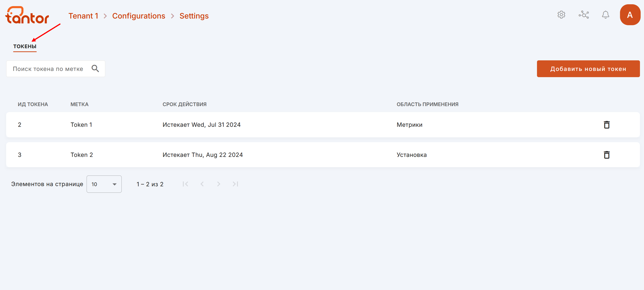Click the 1 – 2 из 2 range label
The height and width of the screenshot is (290, 644).
[x=150, y=184]
